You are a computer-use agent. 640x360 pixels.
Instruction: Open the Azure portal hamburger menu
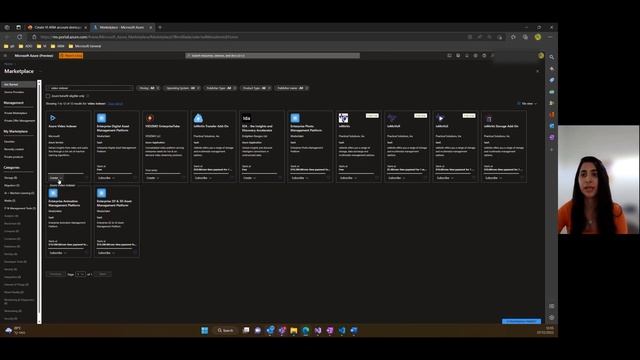click(5, 56)
